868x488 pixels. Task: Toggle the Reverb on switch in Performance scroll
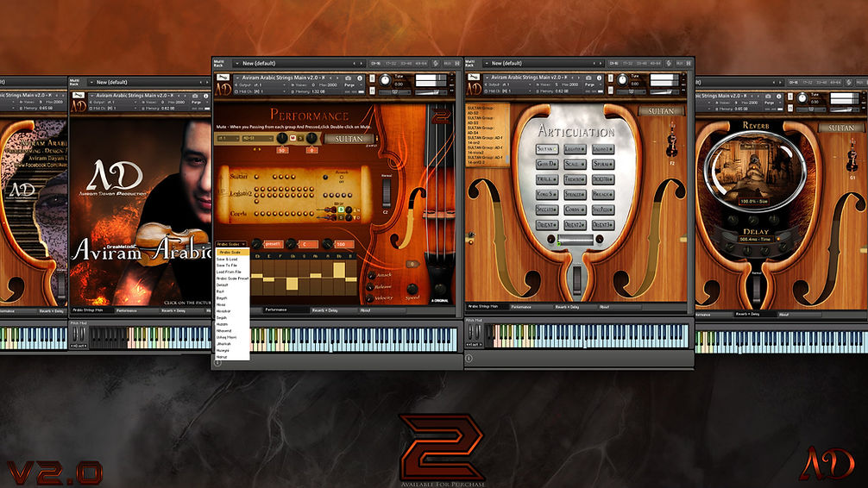point(341,178)
